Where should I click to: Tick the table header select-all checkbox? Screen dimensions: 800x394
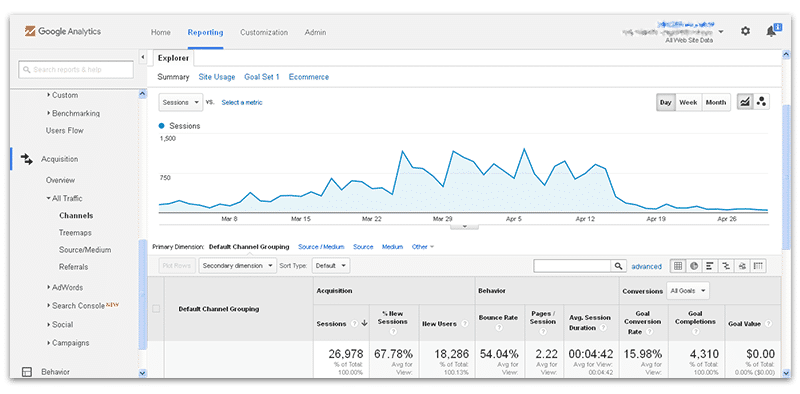click(156, 309)
